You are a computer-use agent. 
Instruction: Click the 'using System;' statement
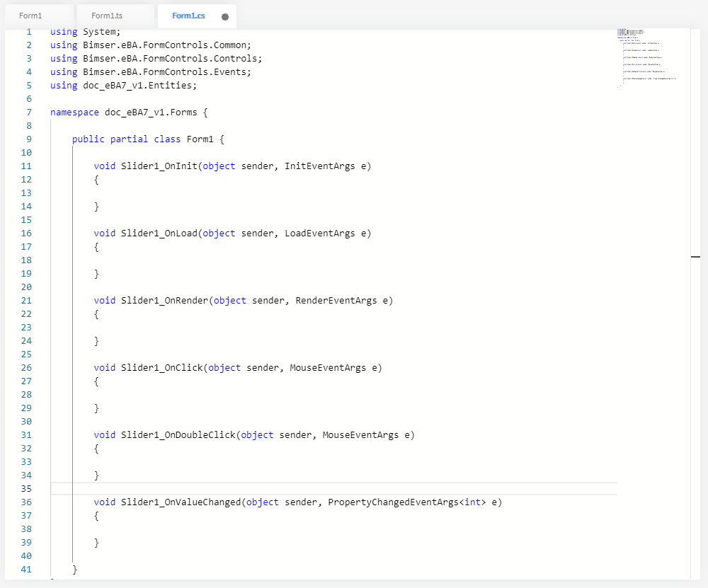pos(86,32)
